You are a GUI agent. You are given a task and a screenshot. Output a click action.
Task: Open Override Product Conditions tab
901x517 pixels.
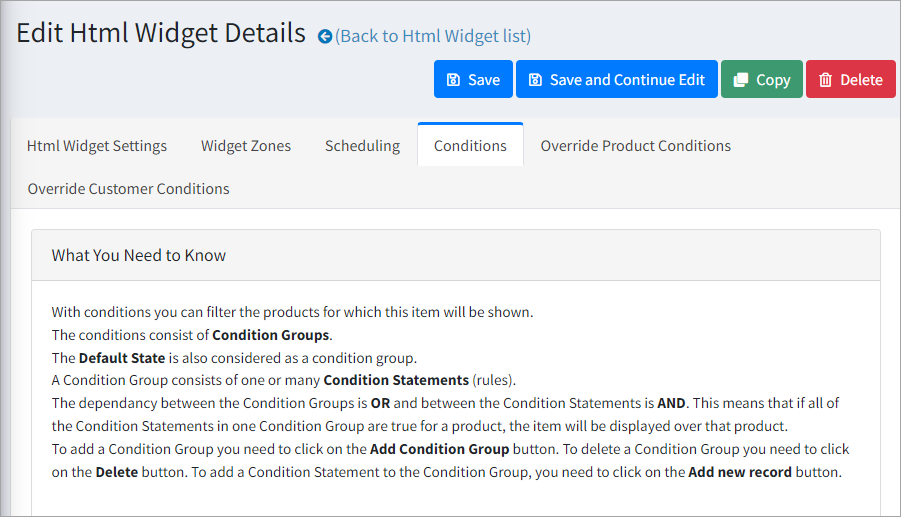coord(635,146)
